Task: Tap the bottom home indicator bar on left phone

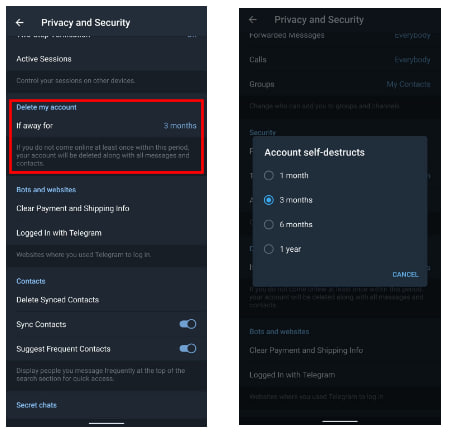Action: (106, 423)
